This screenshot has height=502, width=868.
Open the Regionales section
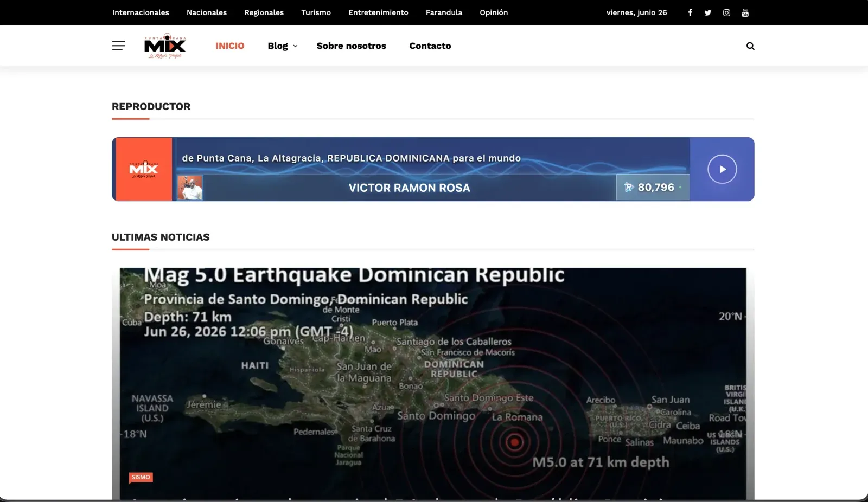(x=264, y=12)
